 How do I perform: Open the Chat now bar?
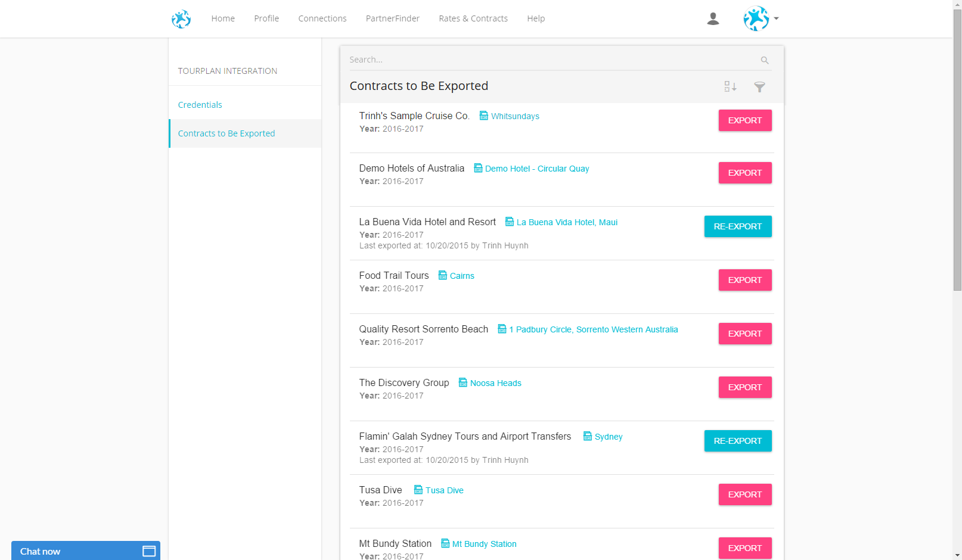click(x=86, y=551)
